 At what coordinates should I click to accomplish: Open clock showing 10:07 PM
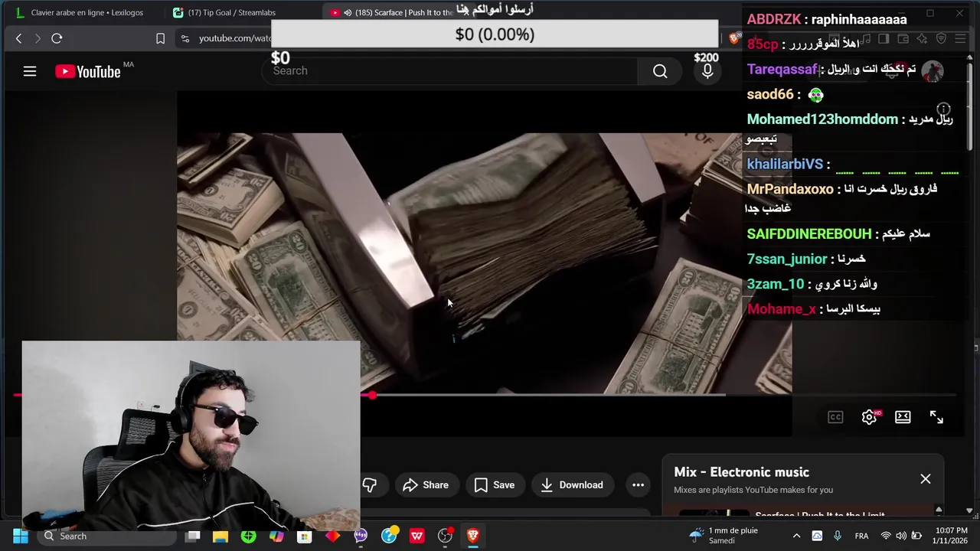click(x=951, y=536)
